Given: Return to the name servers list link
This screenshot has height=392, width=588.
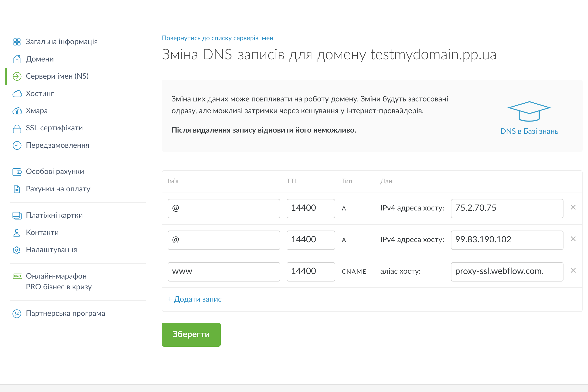Looking at the screenshot, I should (x=217, y=38).
